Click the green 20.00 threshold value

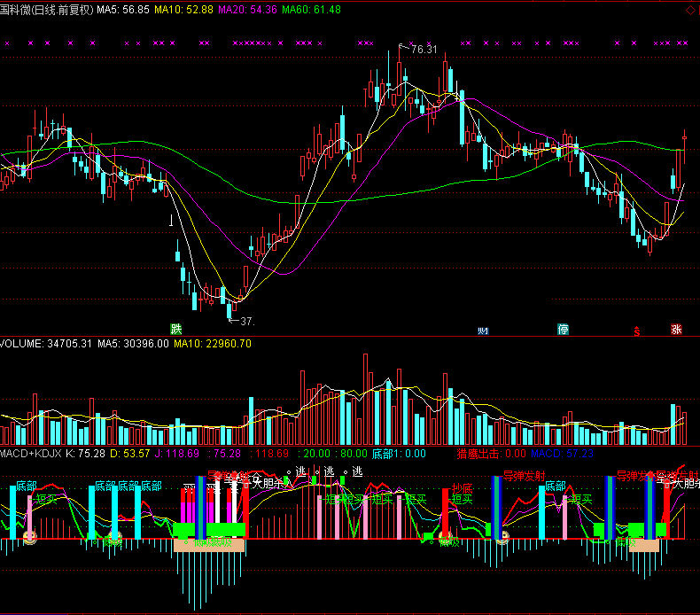click(x=317, y=454)
